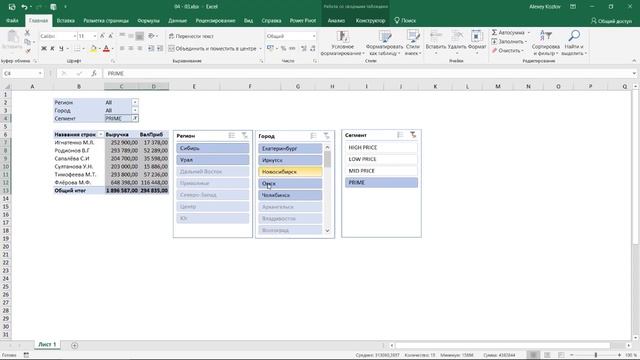Screen dimensions: 640x360
Task: Click the increase decimal icon
Action: [x=304, y=49]
